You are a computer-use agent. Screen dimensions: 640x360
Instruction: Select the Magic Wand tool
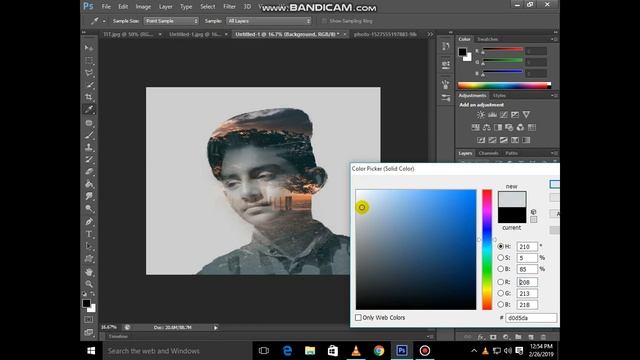[89, 85]
